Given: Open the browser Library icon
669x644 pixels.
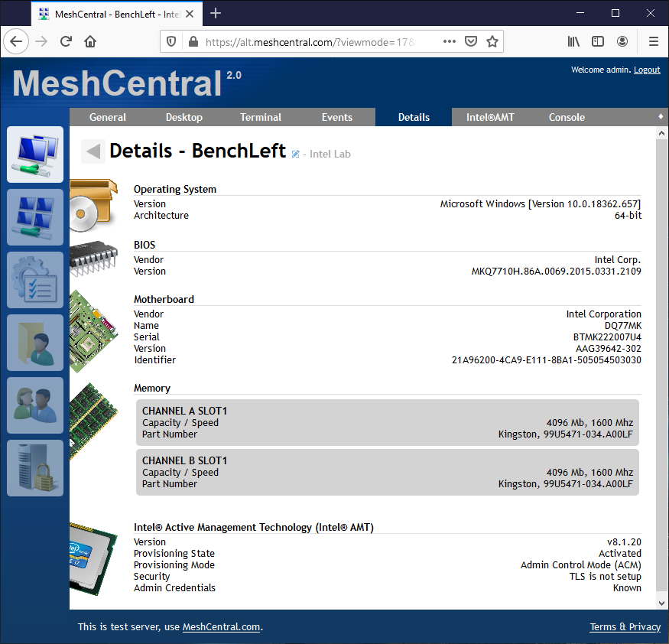Looking at the screenshot, I should pyautogui.click(x=573, y=41).
